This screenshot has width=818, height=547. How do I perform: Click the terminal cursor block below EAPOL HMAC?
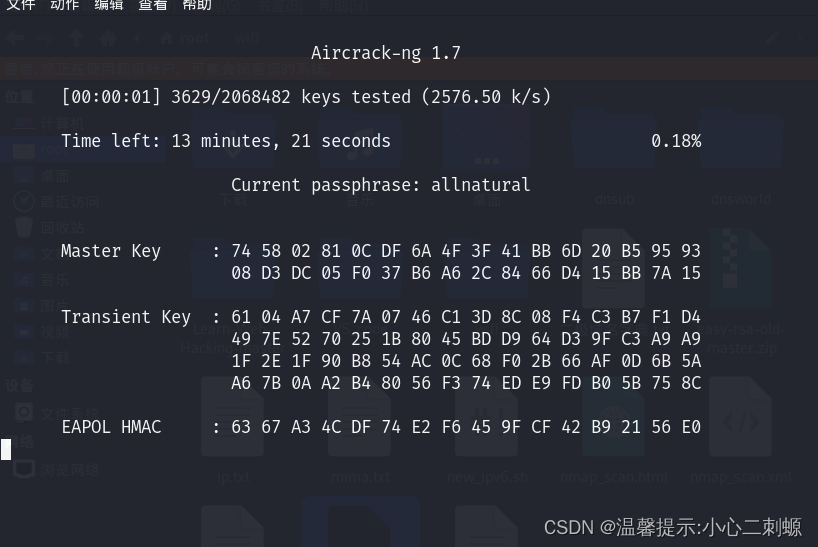click(x=6, y=449)
